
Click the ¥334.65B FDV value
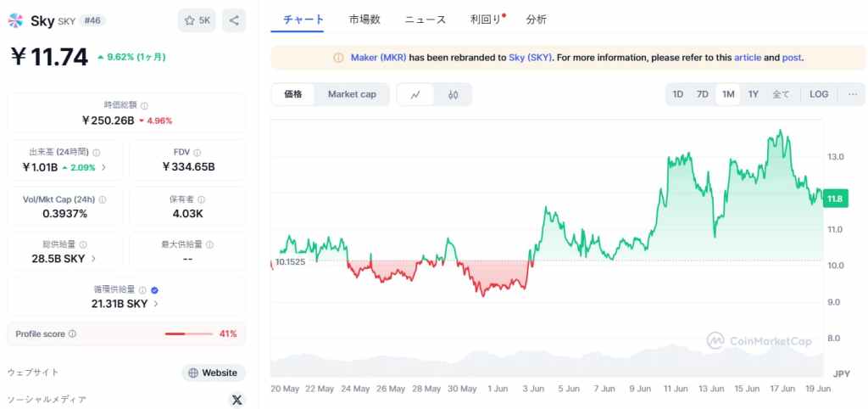click(x=187, y=167)
